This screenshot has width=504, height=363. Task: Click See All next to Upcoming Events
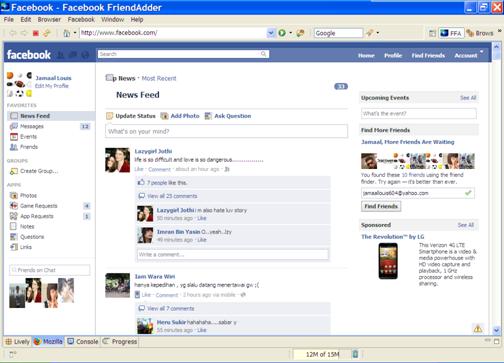[x=468, y=98]
